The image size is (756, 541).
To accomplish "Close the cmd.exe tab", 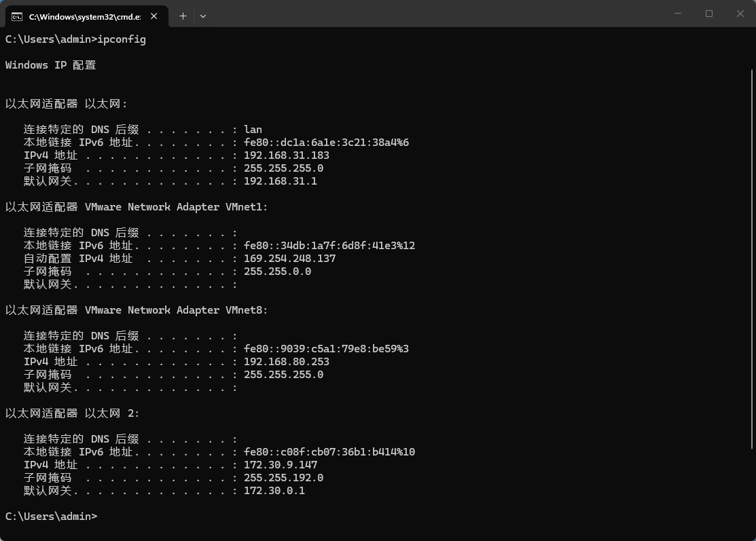I will pos(157,16).
